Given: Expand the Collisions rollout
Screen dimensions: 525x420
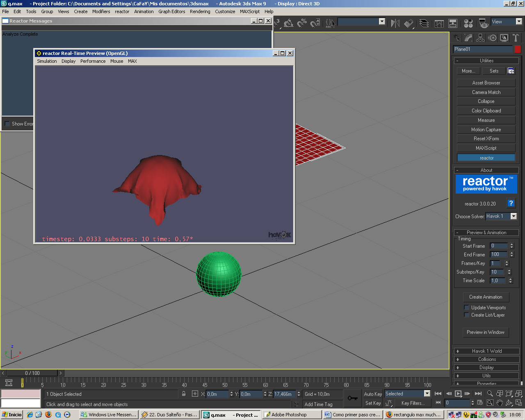Looking at the screenshot, I should [486, 359].
